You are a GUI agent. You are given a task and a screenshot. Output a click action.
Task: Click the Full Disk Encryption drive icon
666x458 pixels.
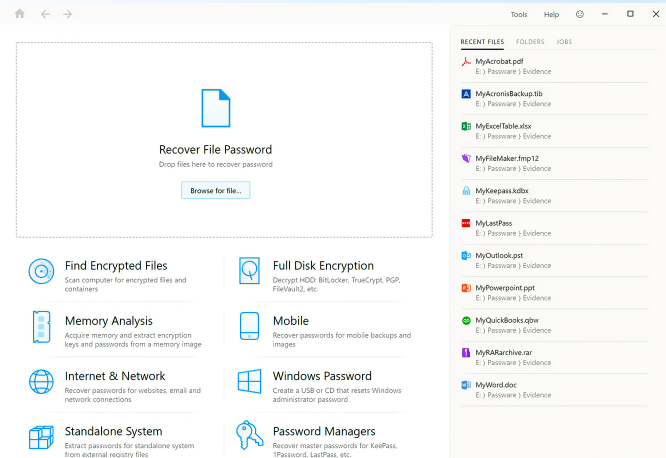pyautogui.click(x=249, y=270)
